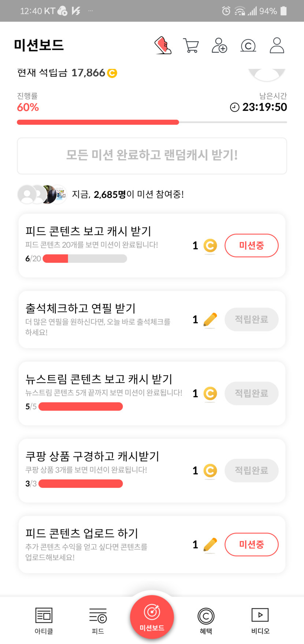Tap 적립완료 on 뉴스트림 콘텐츠 mission
This screenshot has width=304, height=644.
coord(251,393)
